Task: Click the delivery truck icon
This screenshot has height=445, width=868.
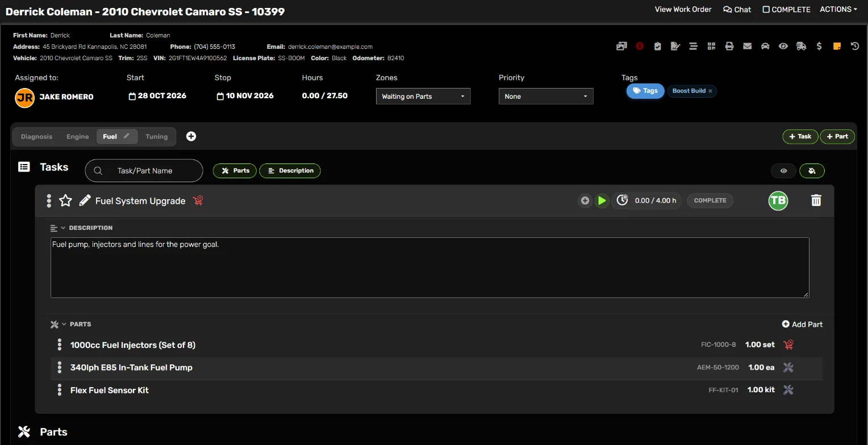Action: pyautogui.click(x=801, y=47)
